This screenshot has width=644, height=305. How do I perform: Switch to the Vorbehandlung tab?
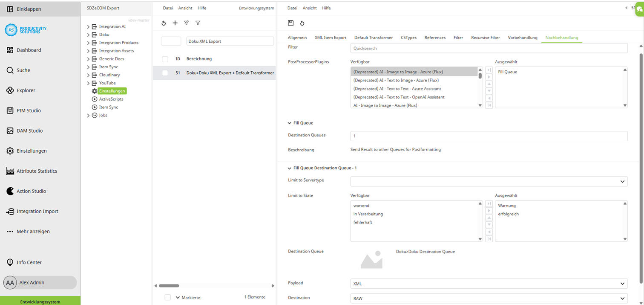point(523,38)
